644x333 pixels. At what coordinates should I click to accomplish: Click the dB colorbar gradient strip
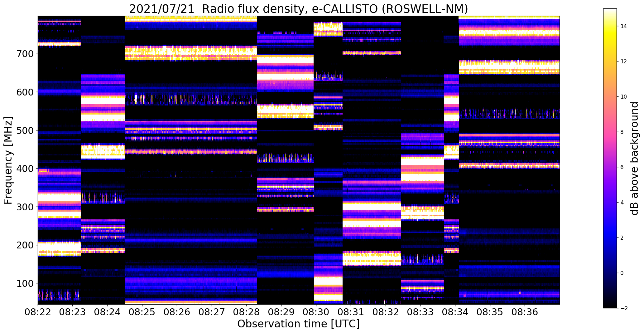pyautogui.click(x=610, y=158)
